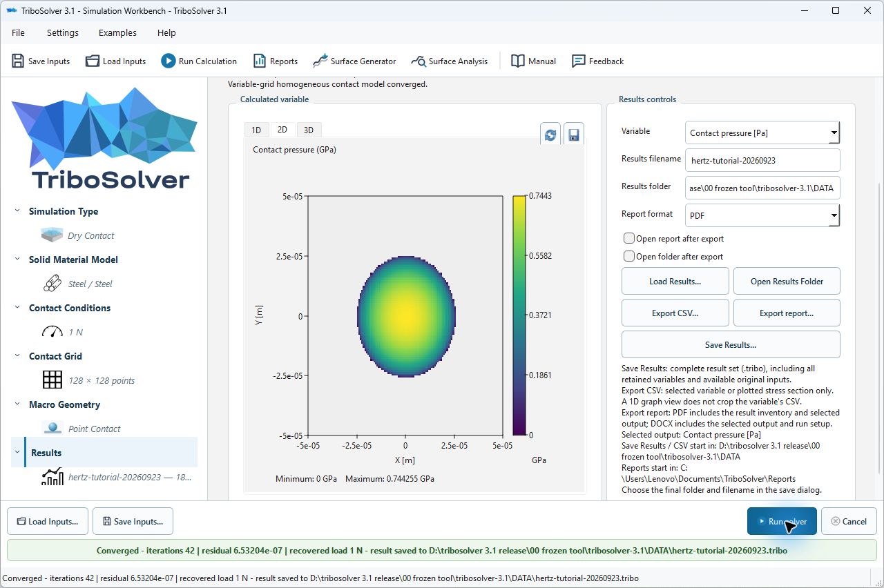Open the Surface Analysis tool
Screen dimensions: 884x588
coord(449,61)
